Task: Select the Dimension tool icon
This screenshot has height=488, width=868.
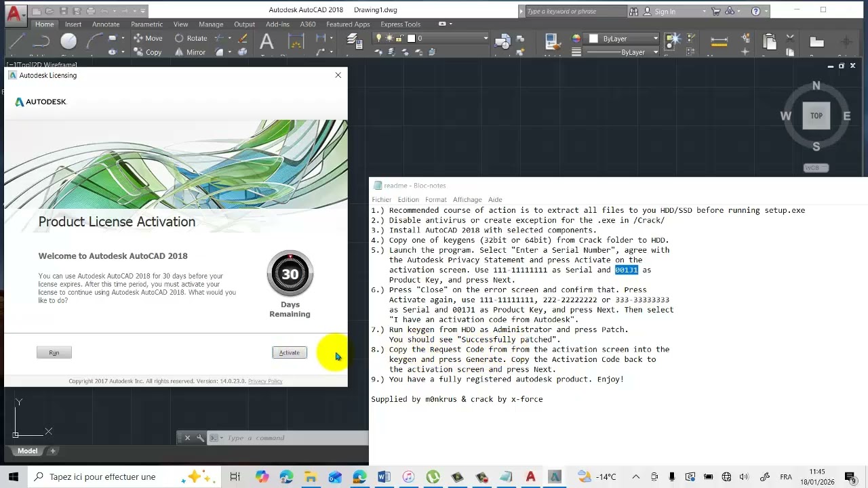Action: [x=296, y=42]
